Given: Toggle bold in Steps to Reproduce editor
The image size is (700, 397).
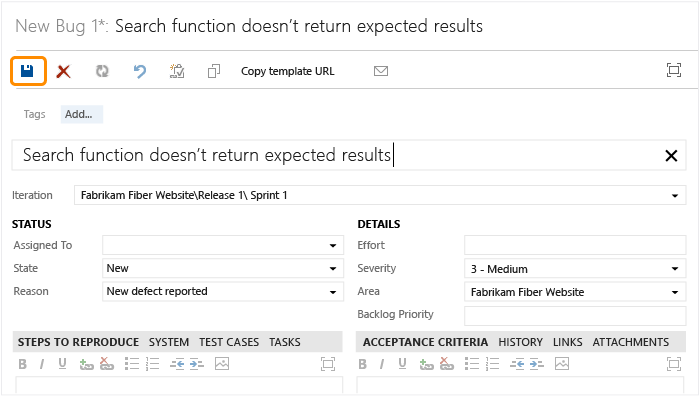Looking at the screenshot, I should pyautogui.click(x=22, y=364).
